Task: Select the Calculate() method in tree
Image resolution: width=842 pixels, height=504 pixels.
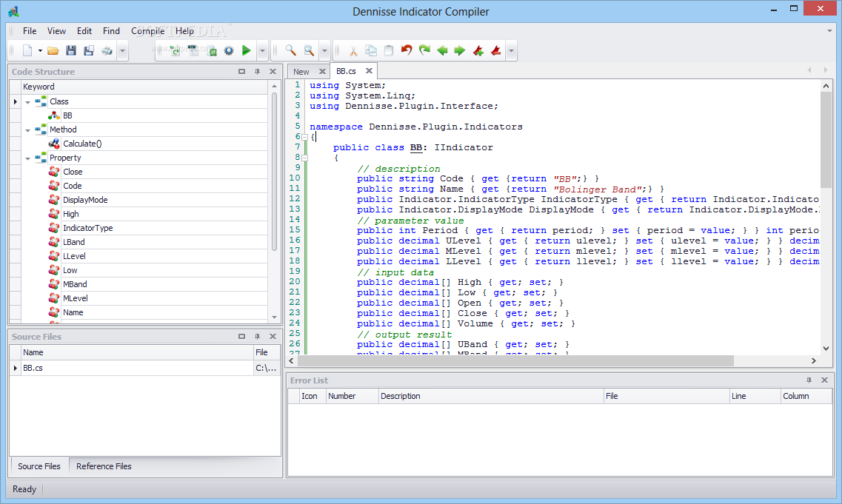Action: coord(81,144)
